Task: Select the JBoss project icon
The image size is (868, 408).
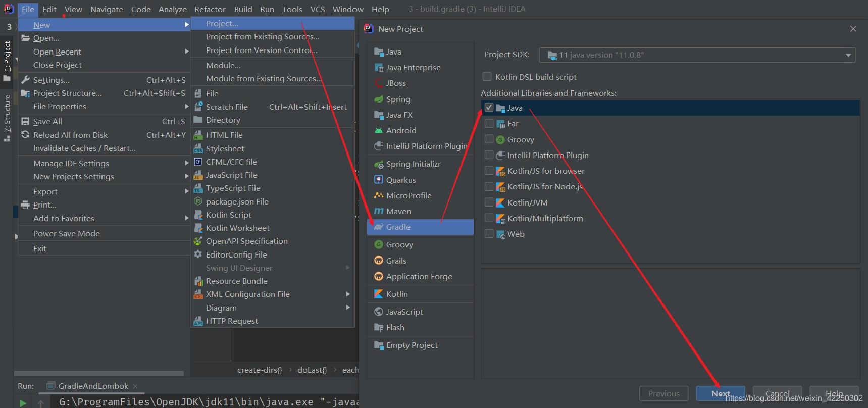Action: click(378, 83)
